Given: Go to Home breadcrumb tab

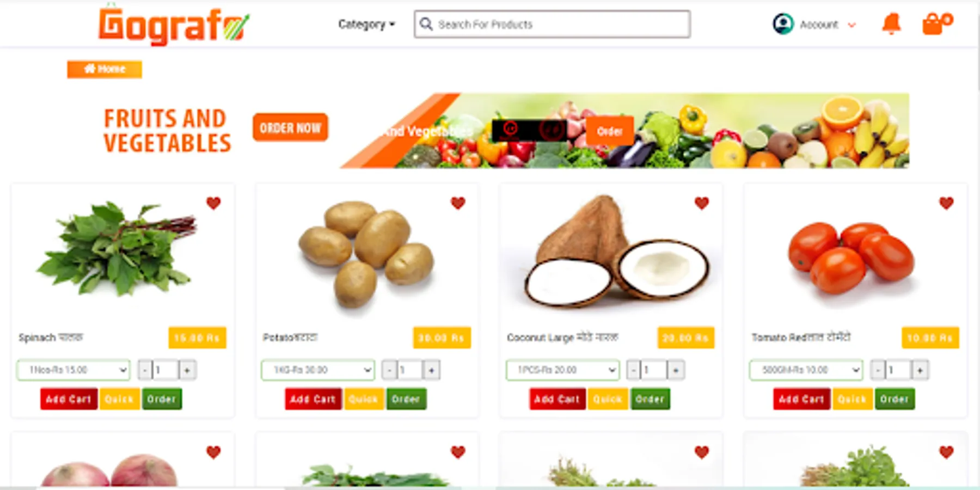Looking at the screenshot, I should pyautogui.click(x=105, y=69).
